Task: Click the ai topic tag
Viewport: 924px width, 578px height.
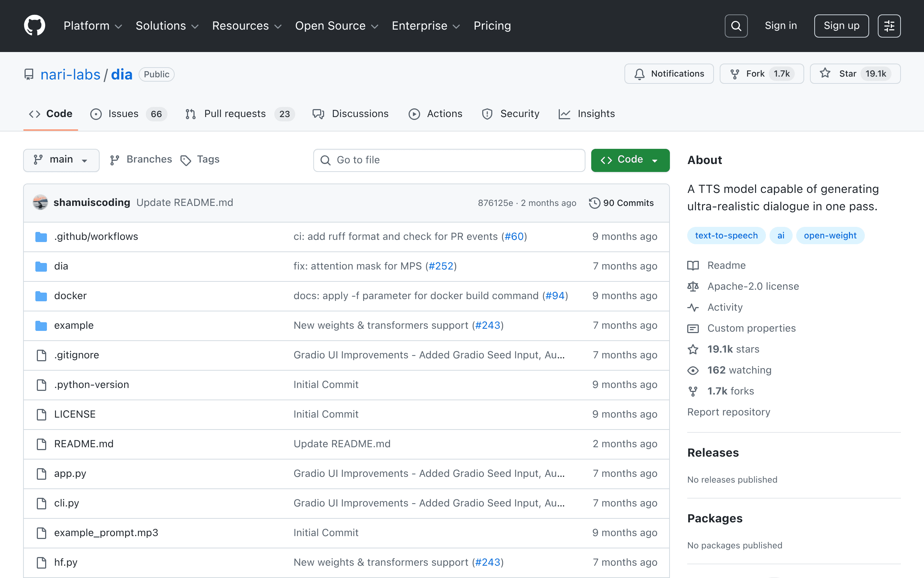Action: (x=781, y=236)
